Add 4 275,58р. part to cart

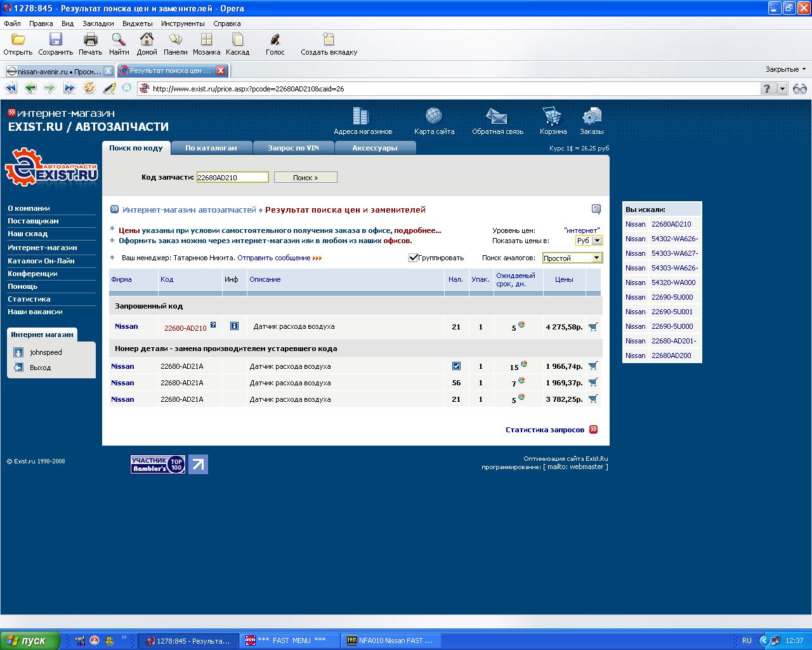point(593,327)
